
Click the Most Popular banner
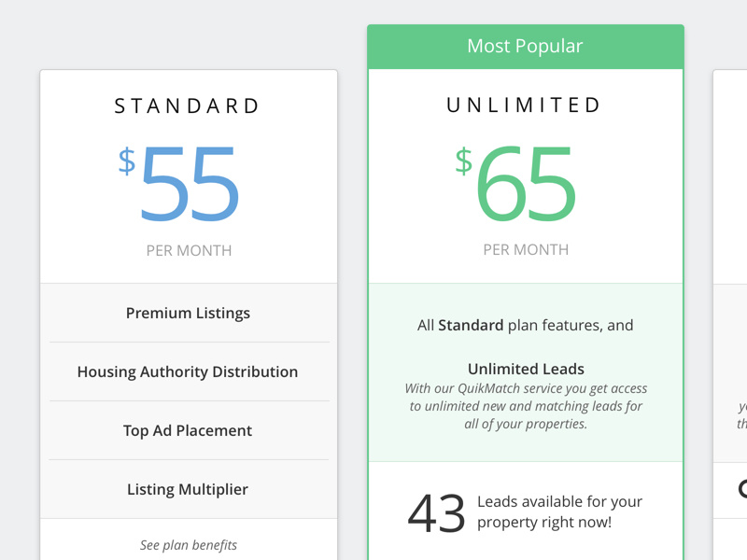click(525, 46)
